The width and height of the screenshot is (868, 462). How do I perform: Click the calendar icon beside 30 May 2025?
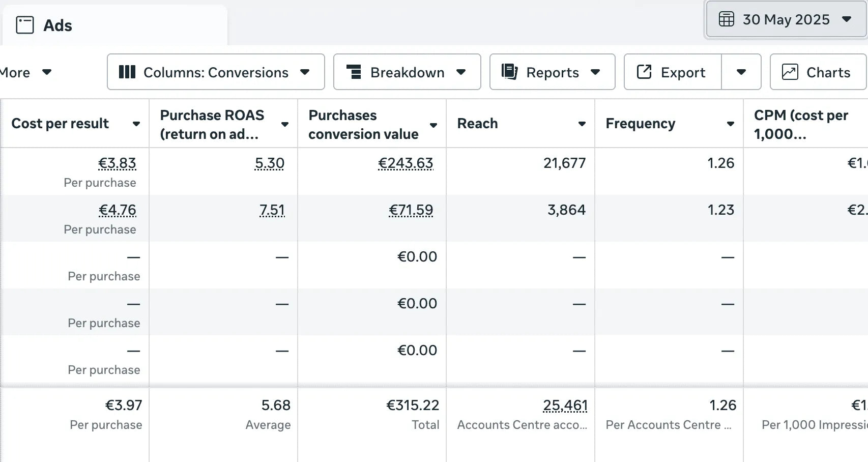point(726,19)
